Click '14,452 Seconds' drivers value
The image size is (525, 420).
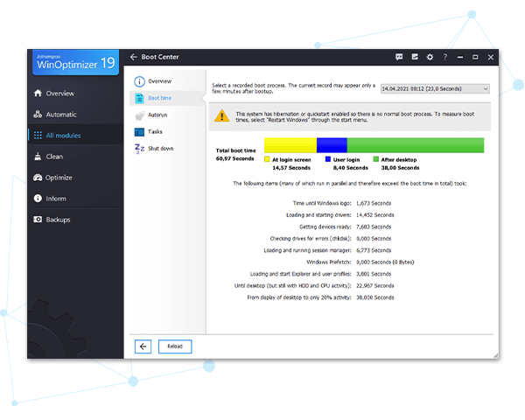(x=375, y=215)
